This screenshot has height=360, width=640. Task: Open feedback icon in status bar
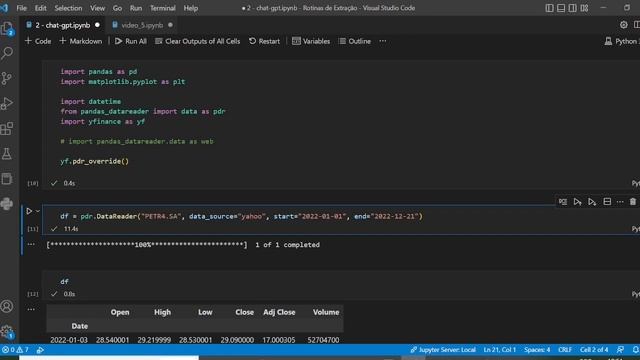click(620, 350)
